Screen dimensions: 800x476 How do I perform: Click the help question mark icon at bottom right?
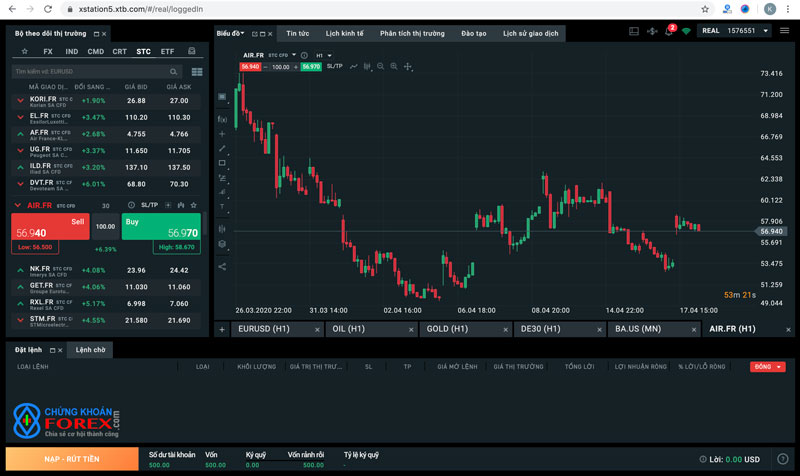pos(783,459)
